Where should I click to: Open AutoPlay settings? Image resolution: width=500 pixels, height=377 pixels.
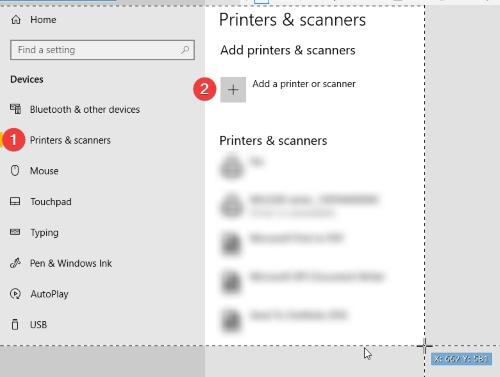tap(49, 294)
